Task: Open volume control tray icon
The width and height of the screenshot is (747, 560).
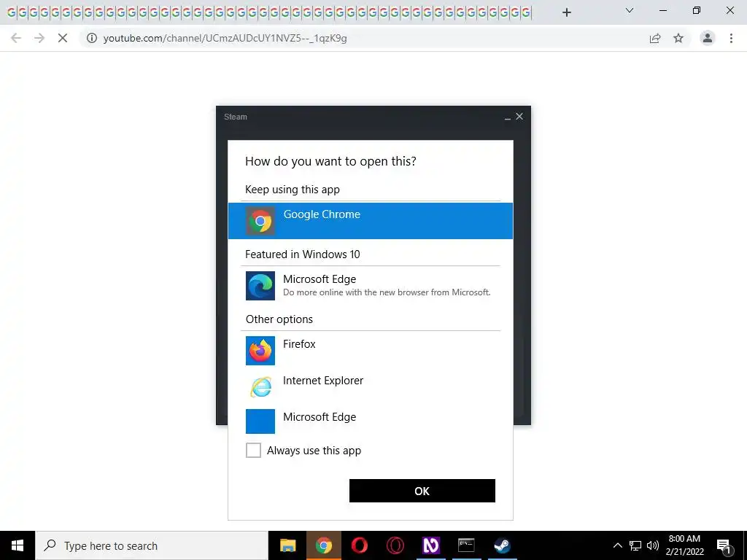Action: [653, 545]
